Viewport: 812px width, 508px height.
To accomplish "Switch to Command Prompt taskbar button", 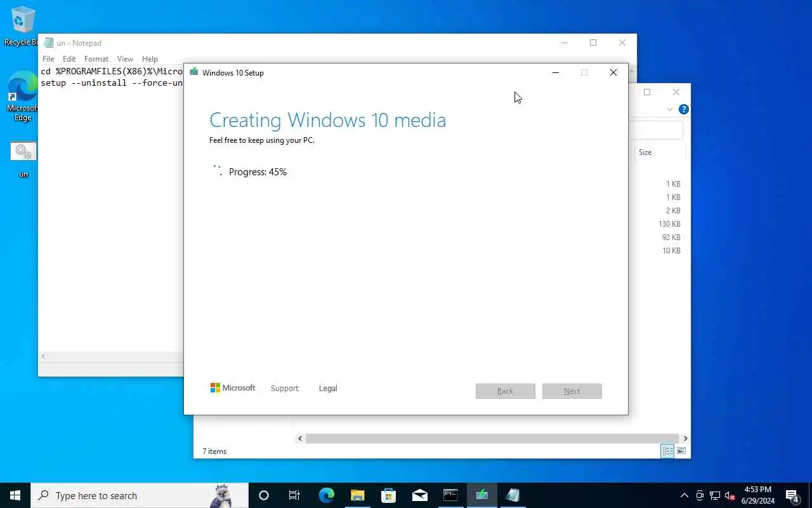I will click(x=450, y=495).
